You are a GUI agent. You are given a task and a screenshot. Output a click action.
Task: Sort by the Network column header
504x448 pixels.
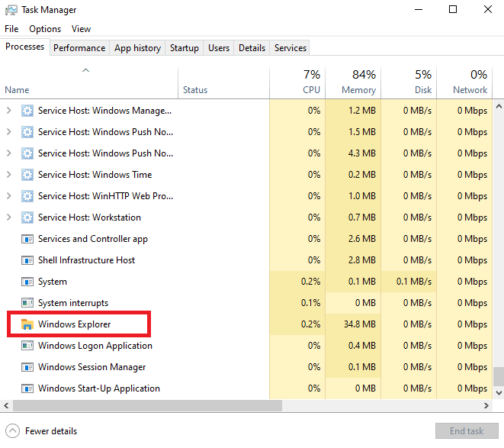point(464,82)
